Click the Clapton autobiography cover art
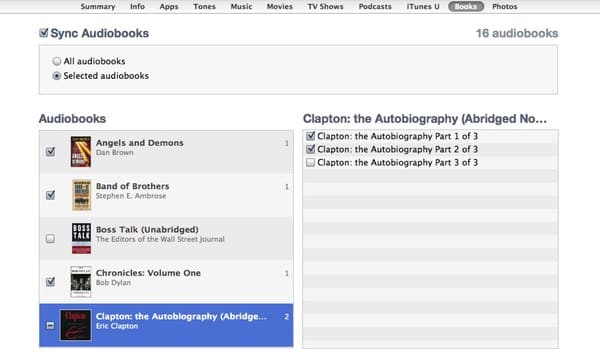Image resolution: width=600 pixels, height=362 pixels. (x=76, y=325)
